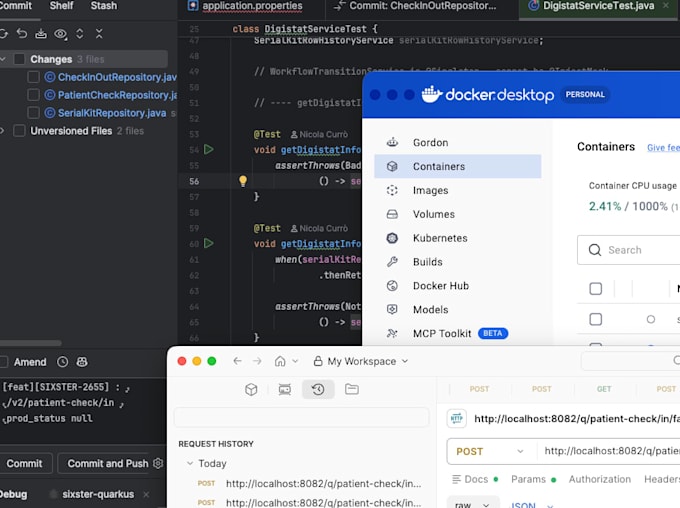
Task: Go back with Postman back arrow
Action: point(237,361)
